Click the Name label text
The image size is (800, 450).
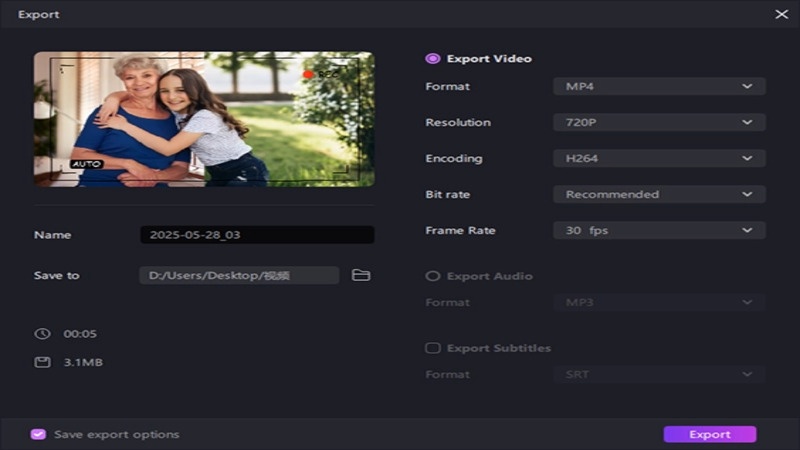click(53, 235)
